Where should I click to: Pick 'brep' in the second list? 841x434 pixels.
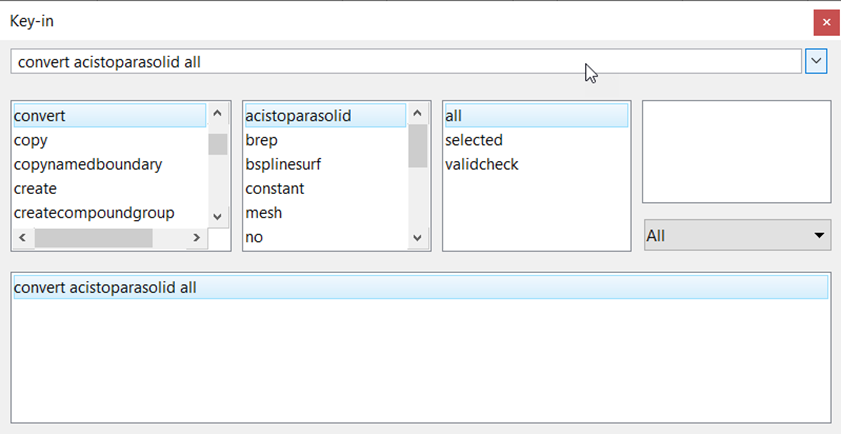[262, 140]
